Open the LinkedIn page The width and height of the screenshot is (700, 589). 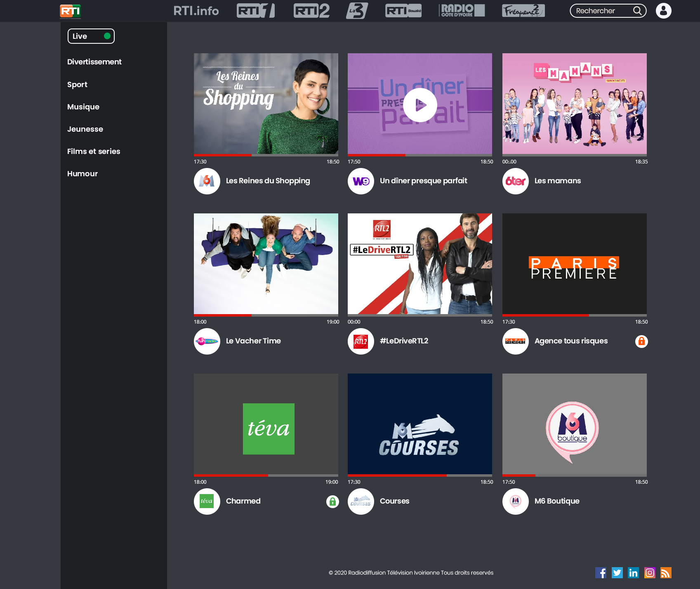click(633, 573)
